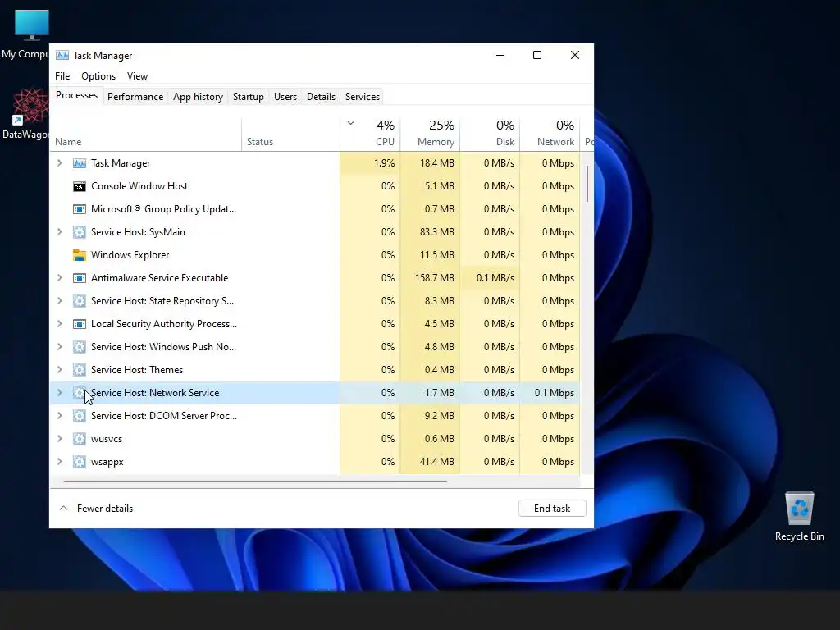Click the Service Host: DCOM Server Proc... icon
Screen dimensions: 840x630
click(x=80, y=416)
